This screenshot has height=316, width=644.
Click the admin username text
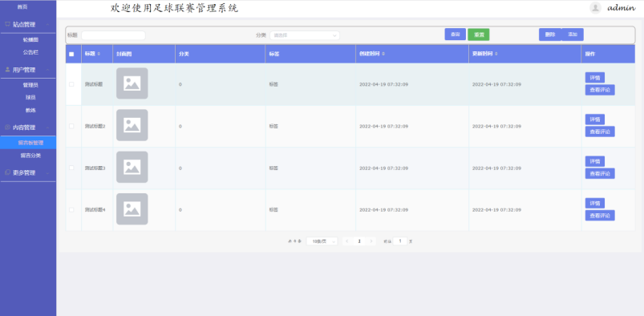tap(622, 8)
